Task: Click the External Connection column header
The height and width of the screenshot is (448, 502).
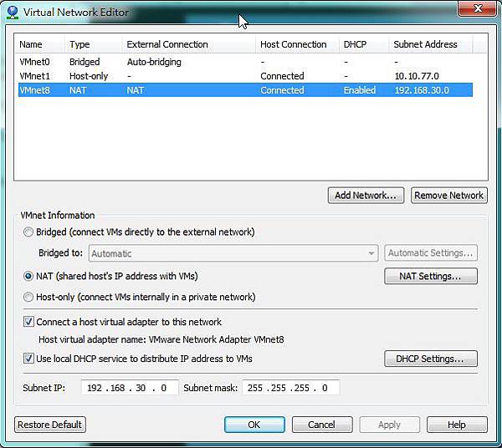Action: click(x=189, y=44)
